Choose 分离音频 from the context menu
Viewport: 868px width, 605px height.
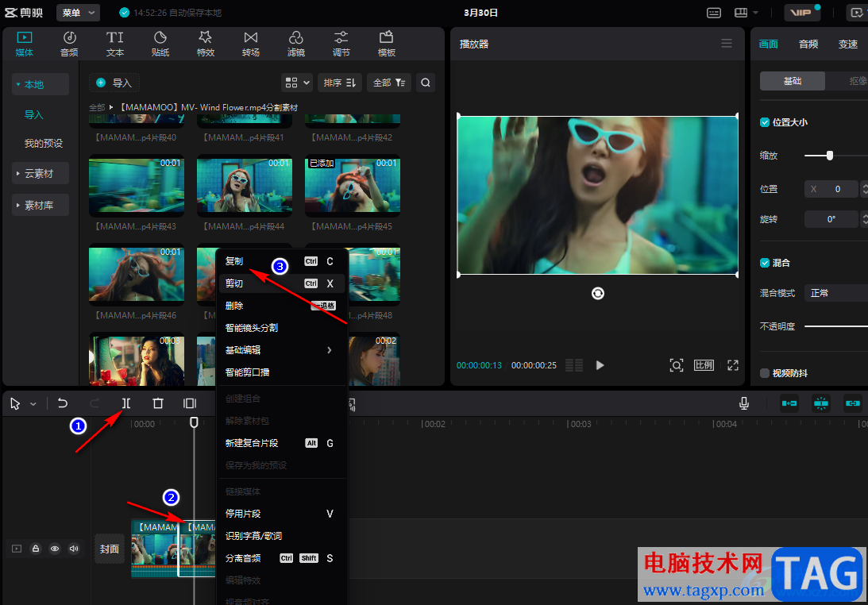(283, 558)
